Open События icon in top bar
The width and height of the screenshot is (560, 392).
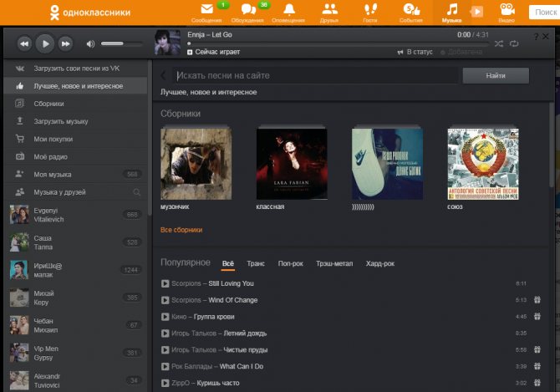pos(411,9)
